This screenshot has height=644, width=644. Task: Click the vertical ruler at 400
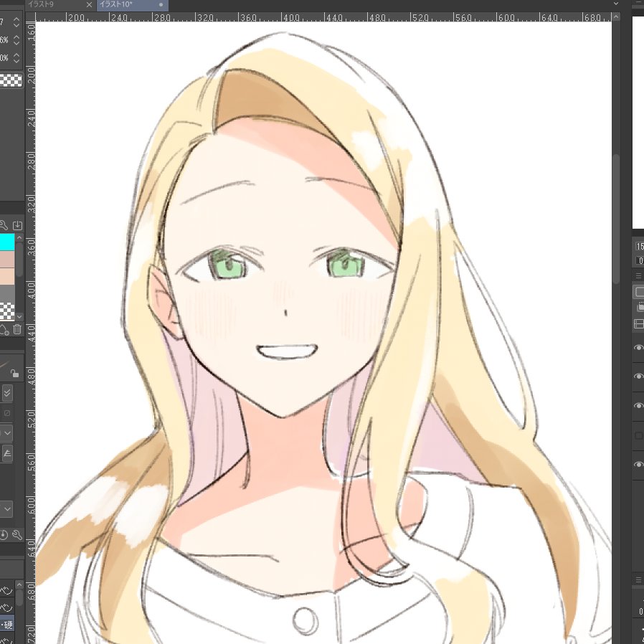coord(30,290)
